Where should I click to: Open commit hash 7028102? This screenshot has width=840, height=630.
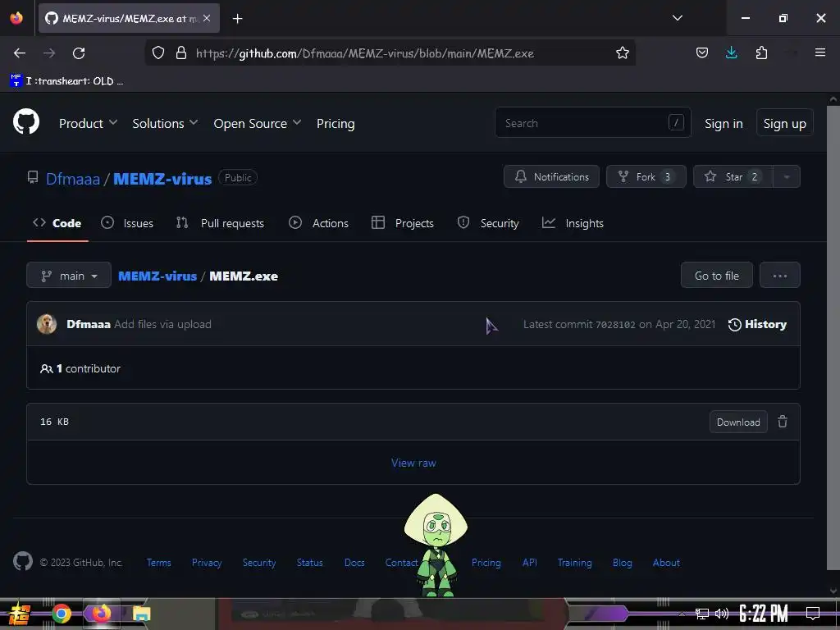click(615, 325)
